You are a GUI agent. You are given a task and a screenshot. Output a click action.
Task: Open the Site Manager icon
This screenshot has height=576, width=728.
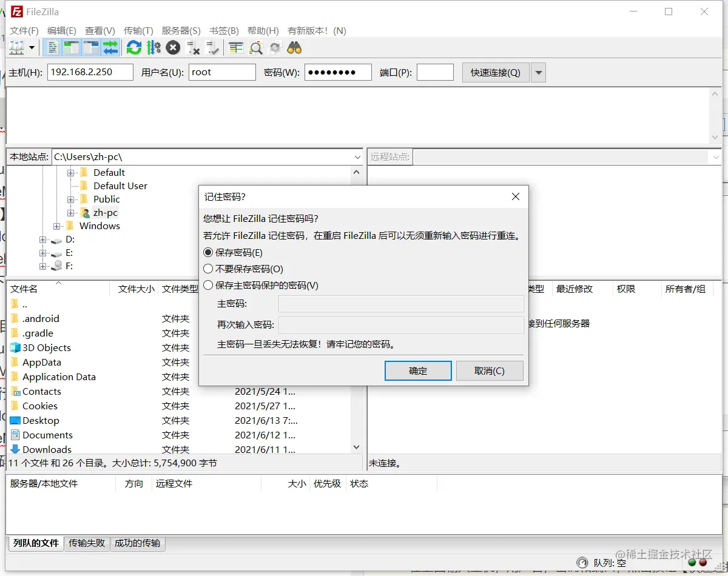[x=16, y=47]
